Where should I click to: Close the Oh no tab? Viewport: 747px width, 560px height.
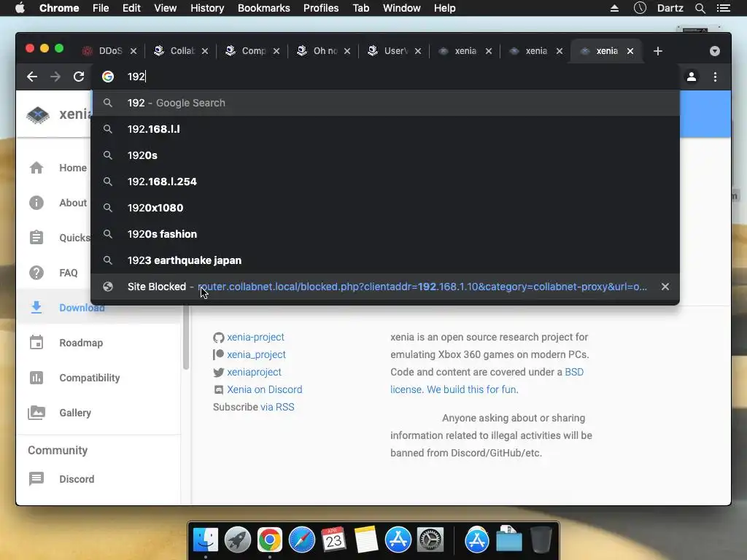(347, 51)
